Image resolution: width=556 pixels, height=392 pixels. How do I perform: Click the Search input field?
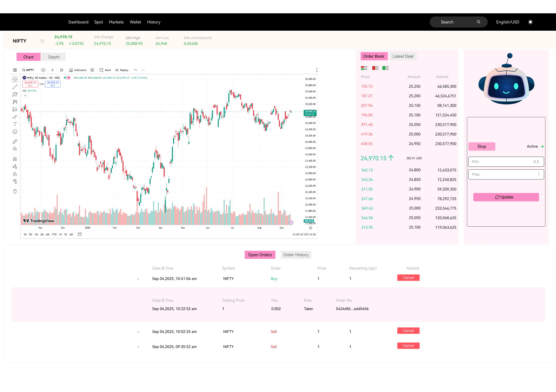point(452,22)
